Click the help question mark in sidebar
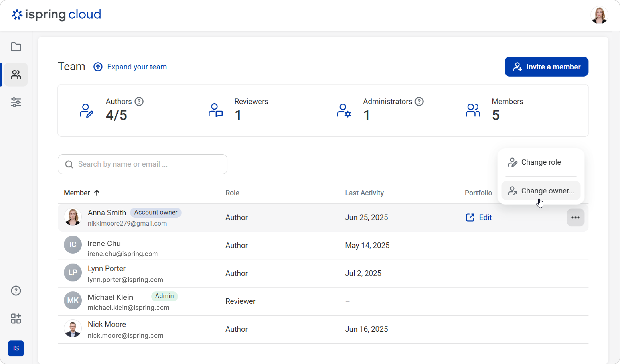This screenshot has width=620, height=364. pos(16,291)
